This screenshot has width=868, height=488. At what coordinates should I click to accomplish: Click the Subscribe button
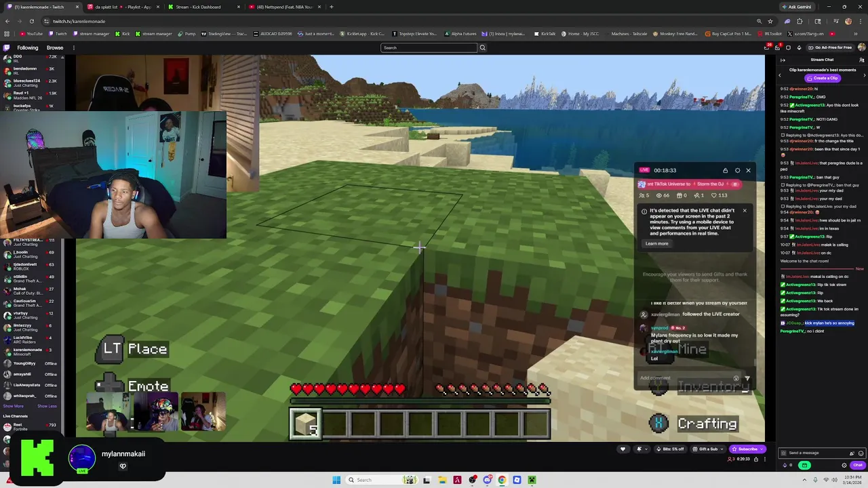point(747,449)
